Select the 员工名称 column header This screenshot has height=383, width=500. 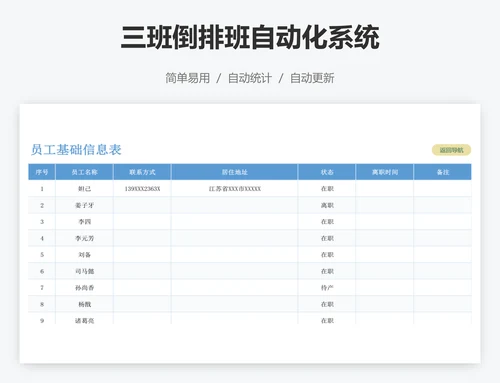pyautogui.click(x=84, y=172)
